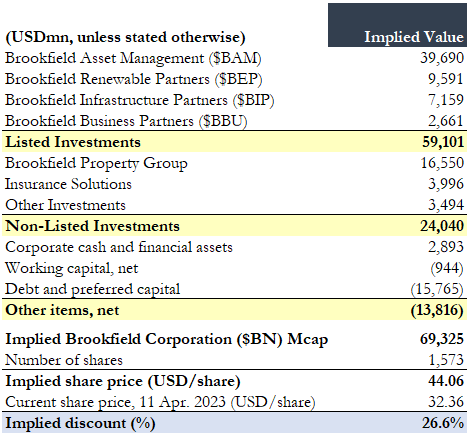Click Implied Brookfield Corporation ($BN) Mcap label
471x437 pixels.
167,339
